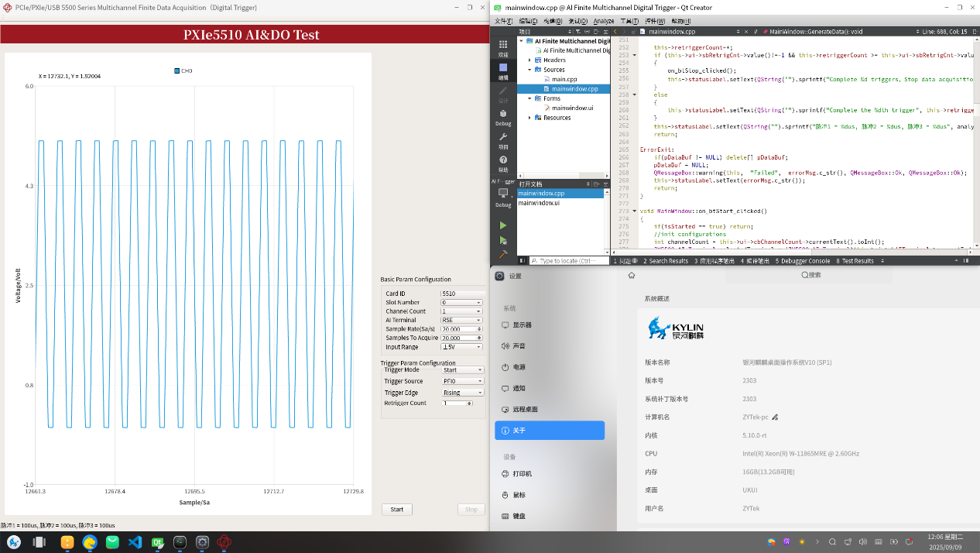
Task: Expand the Headers folder in the project tree
Action: 529,60
